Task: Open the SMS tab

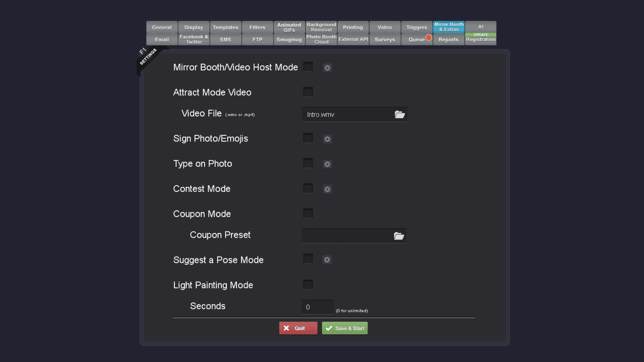Action: pos(225,39)
